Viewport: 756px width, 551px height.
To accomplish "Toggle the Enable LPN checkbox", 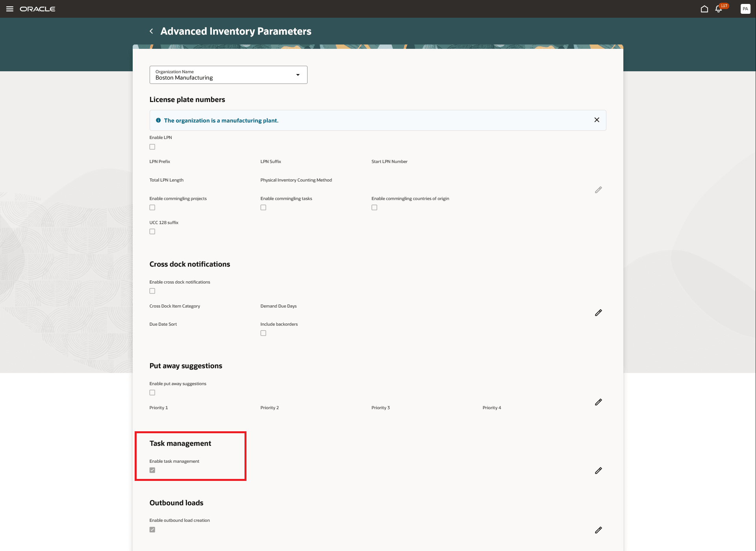I will coord(152,147).
